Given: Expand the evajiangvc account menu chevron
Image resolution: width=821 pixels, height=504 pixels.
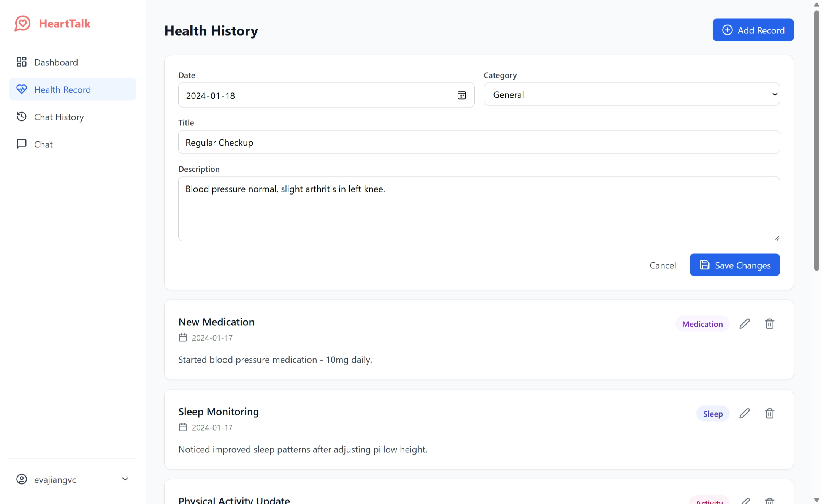Looking at the screenshot, I should click(125, 479).
